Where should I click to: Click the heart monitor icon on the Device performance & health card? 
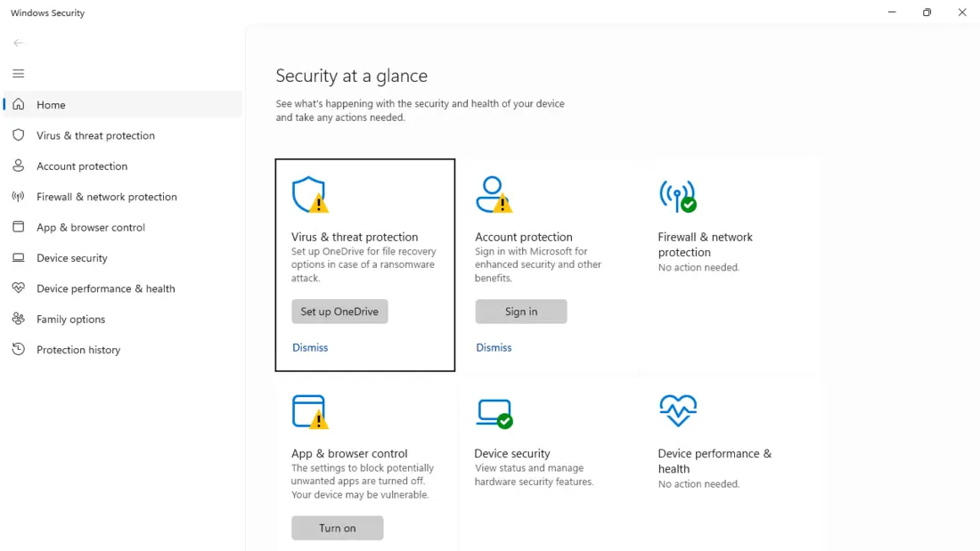click(x=677, y=410)
